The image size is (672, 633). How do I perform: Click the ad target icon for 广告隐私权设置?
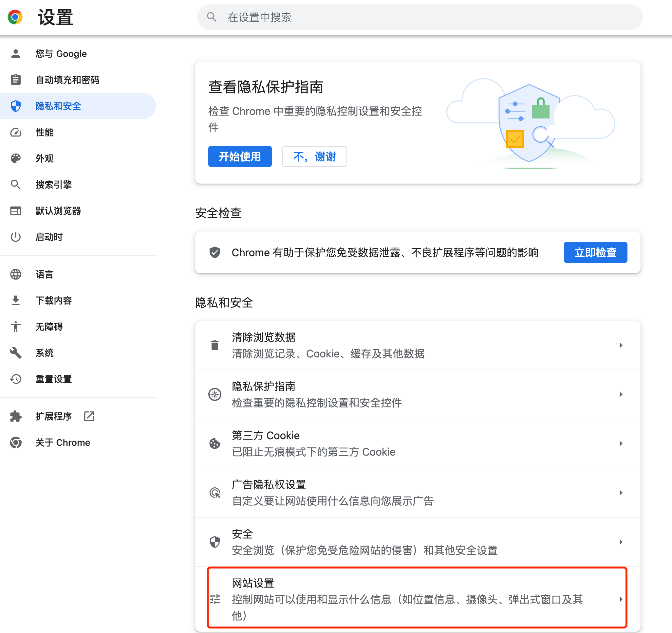[x=215, y=493]
